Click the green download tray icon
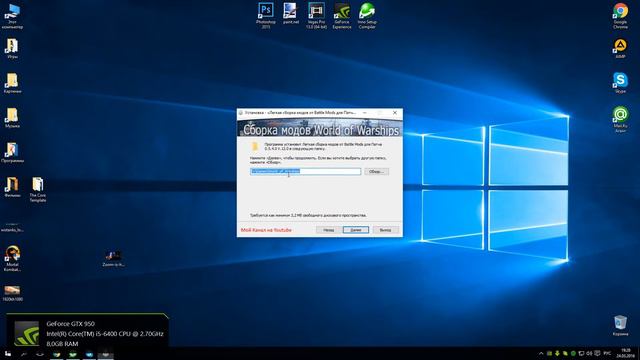This screenshot has height=360, width=640. [557, 353]
